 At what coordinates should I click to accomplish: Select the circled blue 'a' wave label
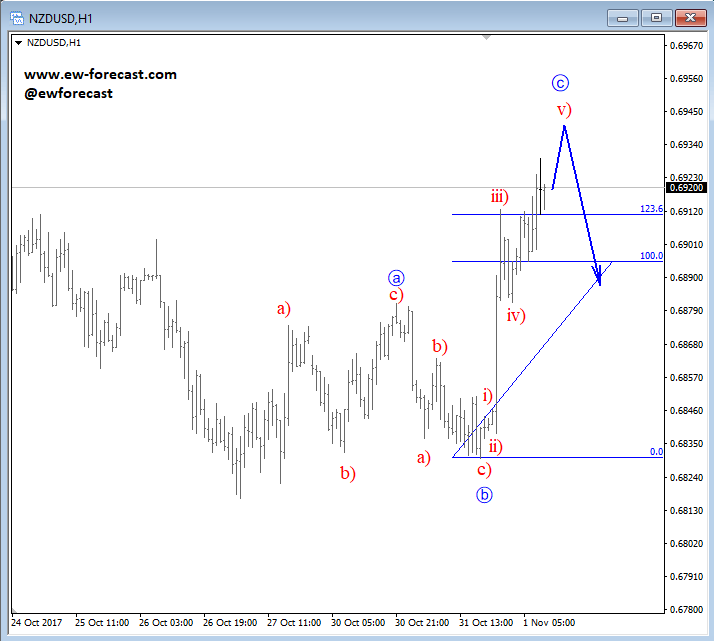point(397,277)
